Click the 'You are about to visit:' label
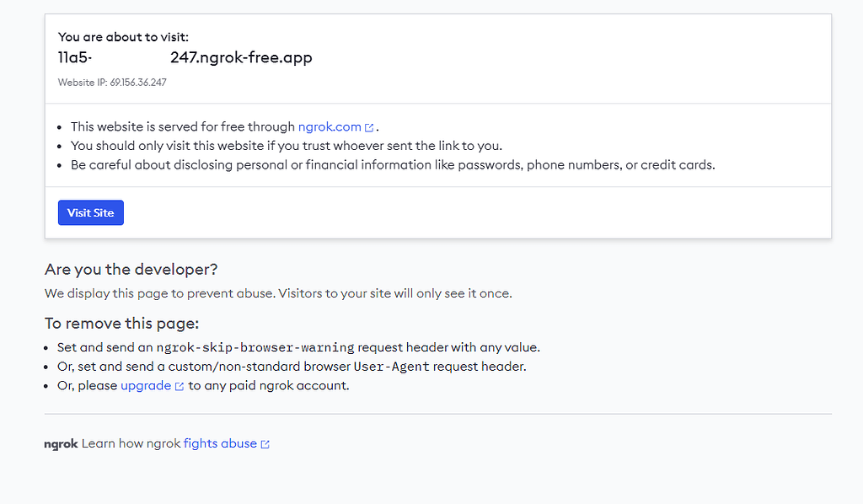Image resolution: width=863 pixels, height=504 pixels. click(123, 37)
